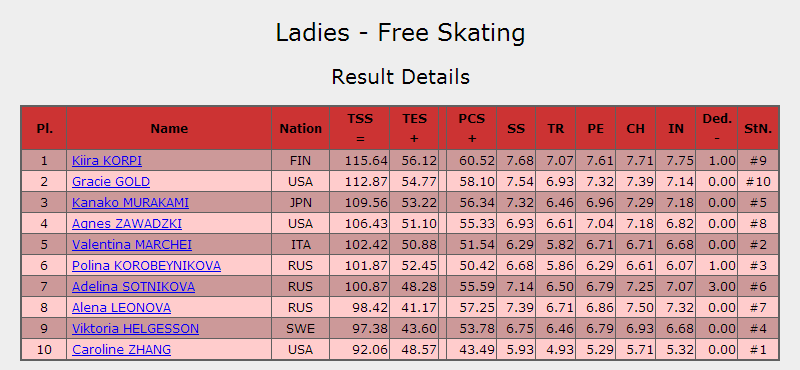800x370 pixels.
Task: Open Valentina MARCHEI skater link
Action: coord(132,245)
